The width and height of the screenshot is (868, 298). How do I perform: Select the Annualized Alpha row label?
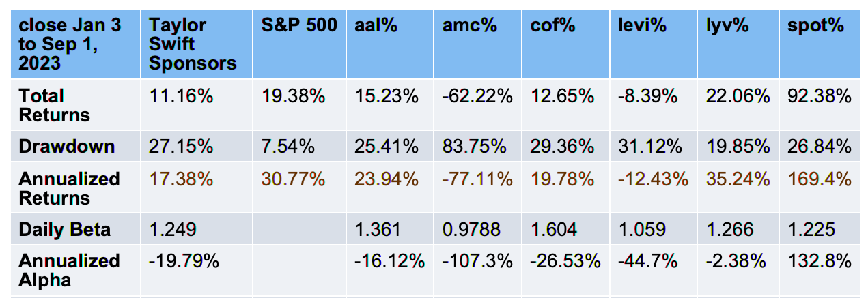69,270
